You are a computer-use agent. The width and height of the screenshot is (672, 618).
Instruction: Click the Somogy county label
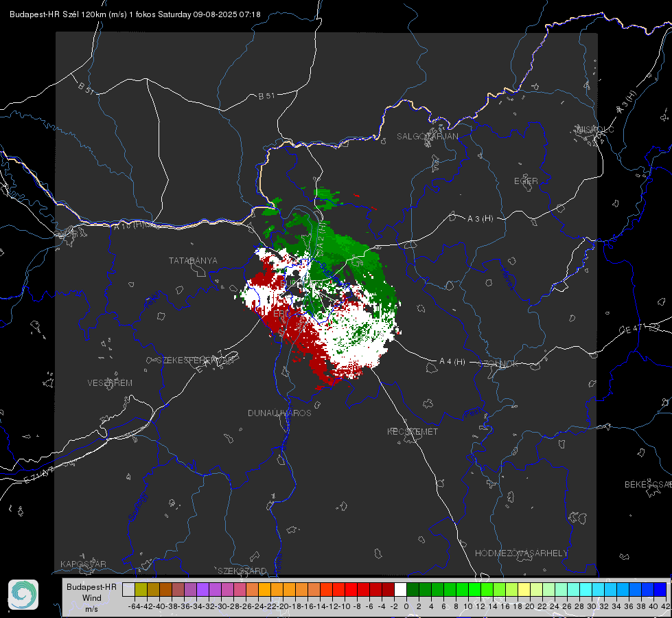click(137, 507)
